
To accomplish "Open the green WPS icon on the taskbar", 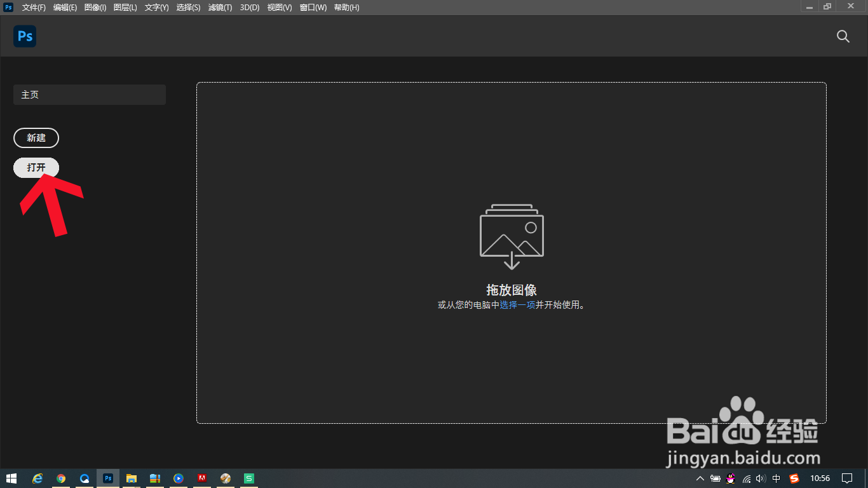I will pyautogui.click(x=249, y=478).
